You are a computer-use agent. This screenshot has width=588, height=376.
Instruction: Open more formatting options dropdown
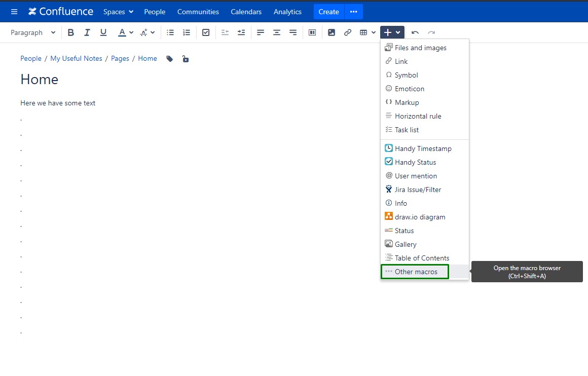coord(148,32)
